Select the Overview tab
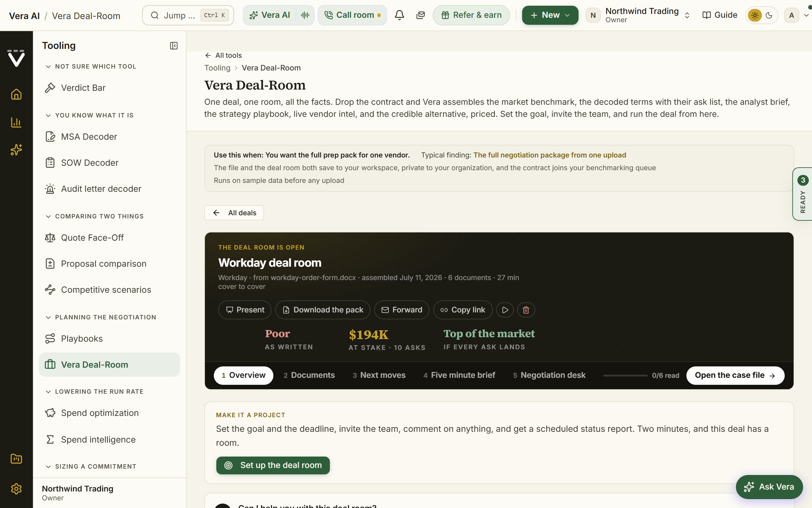The width and height of the screenshot is (812, 508). (x=243, y=375)
